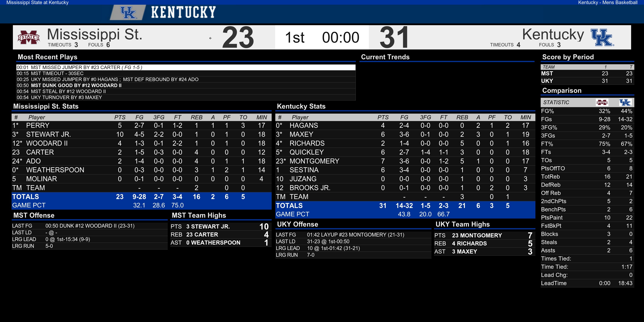
Task: Select STEWART JR. row in Mississippi St. Stats
Action: click(142, 134)
